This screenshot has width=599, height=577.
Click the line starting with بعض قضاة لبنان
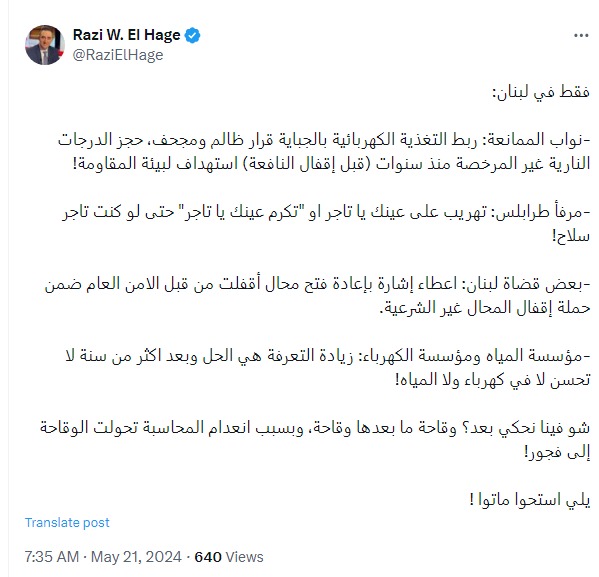[317, 284]
